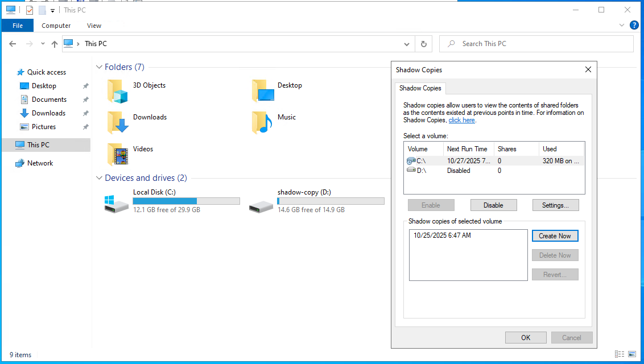Click the Properties icon in the quick access toolbar
Image resolution: width=644 pixels, height=364 pixels.
[x=30, y=10]
